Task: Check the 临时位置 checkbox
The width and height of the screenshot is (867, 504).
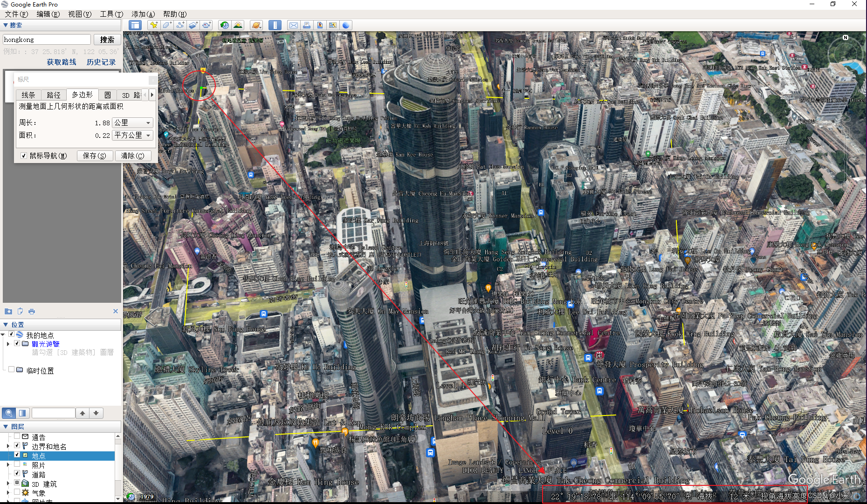Action: coord(12,369)
